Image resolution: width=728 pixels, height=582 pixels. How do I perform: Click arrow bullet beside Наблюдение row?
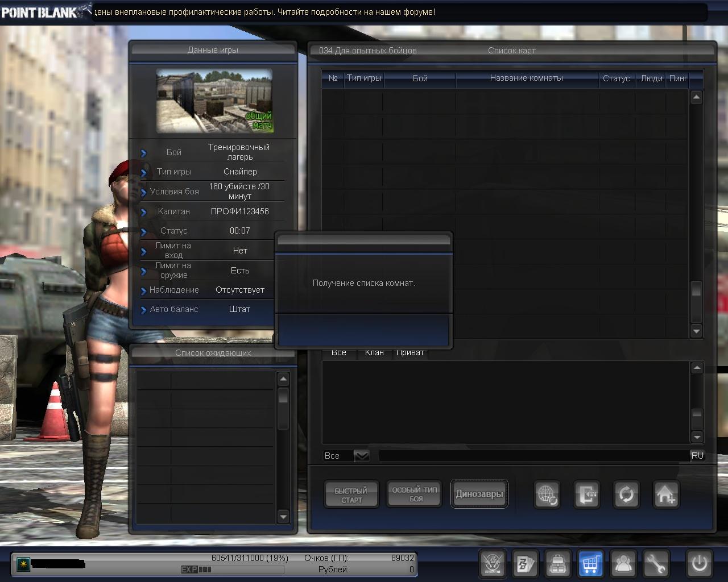click(x=143, y=290)
